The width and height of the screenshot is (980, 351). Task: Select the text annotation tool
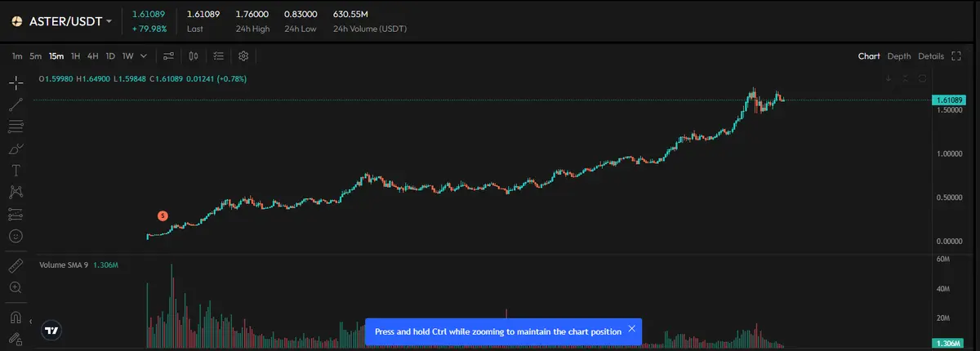click(16, 171)
